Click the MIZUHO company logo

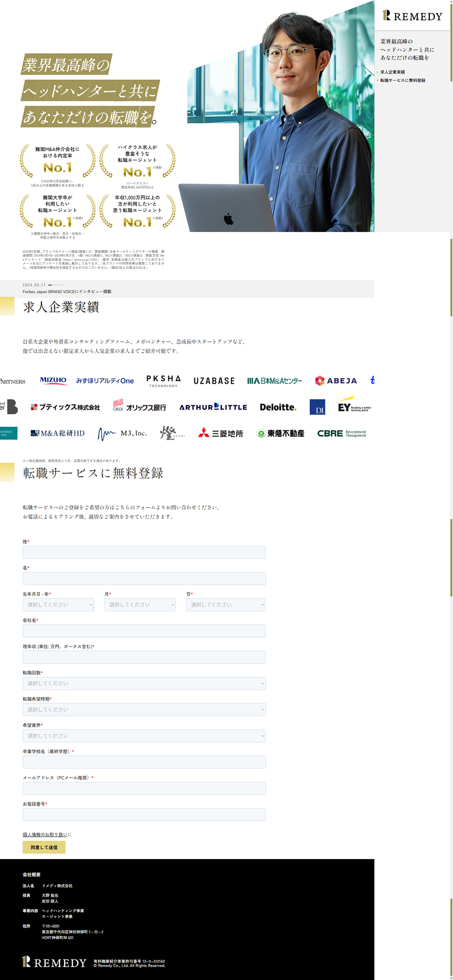53,380
